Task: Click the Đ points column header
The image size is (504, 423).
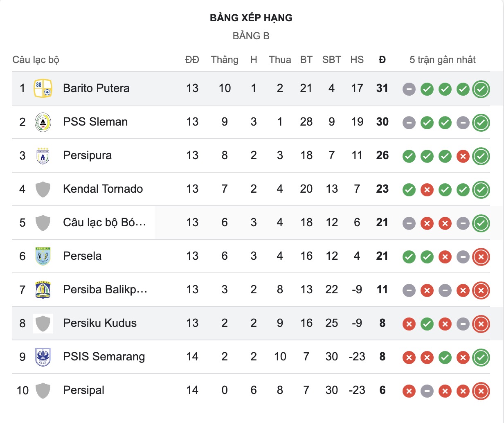Action: tap(382, 59)
